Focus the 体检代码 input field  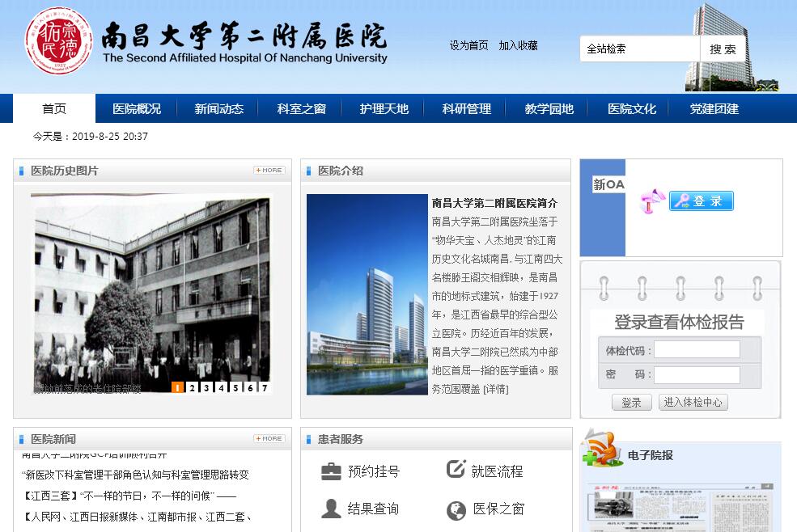(x=697, y=350)
